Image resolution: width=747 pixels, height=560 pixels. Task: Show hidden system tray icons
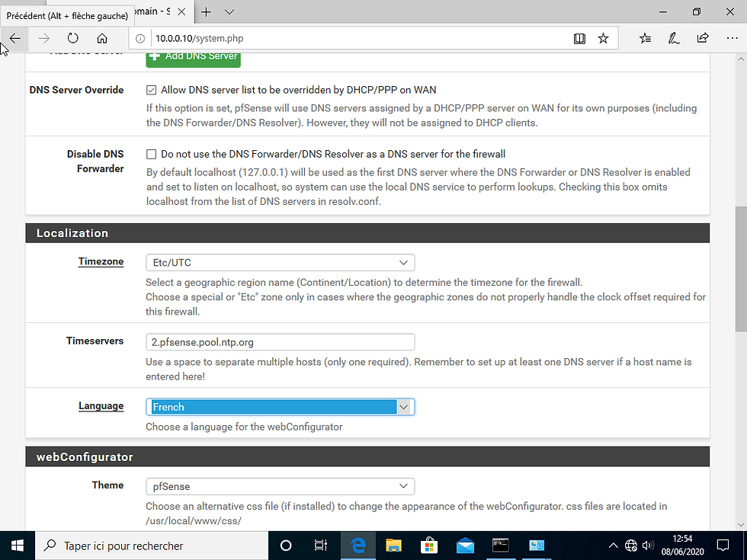(613, 546)
